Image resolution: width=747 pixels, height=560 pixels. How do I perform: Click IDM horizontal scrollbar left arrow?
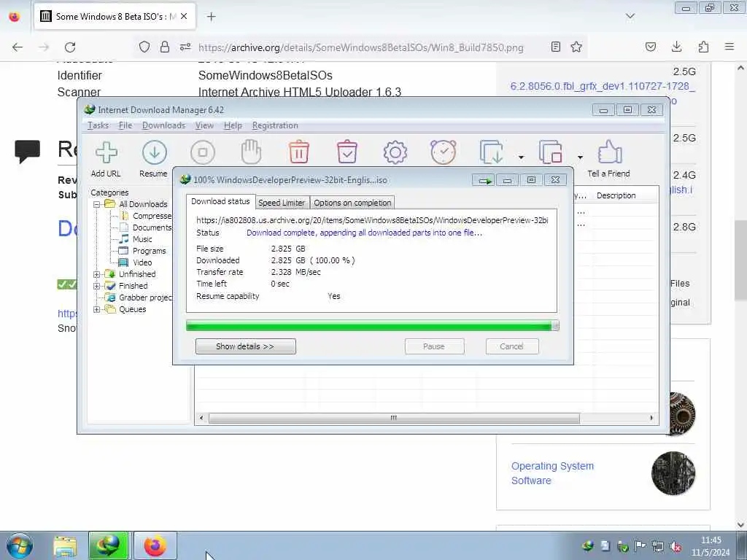pos(201,418)
